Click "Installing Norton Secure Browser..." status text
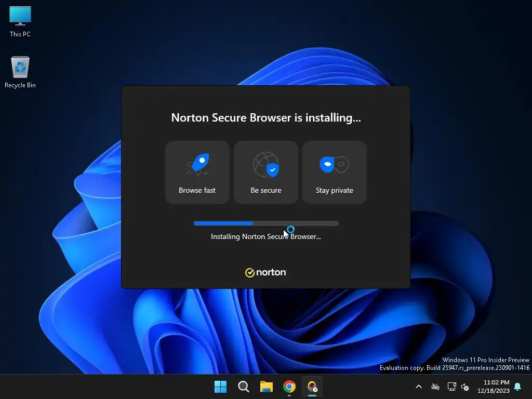532x399 pixels. click(x=265, y=236)
